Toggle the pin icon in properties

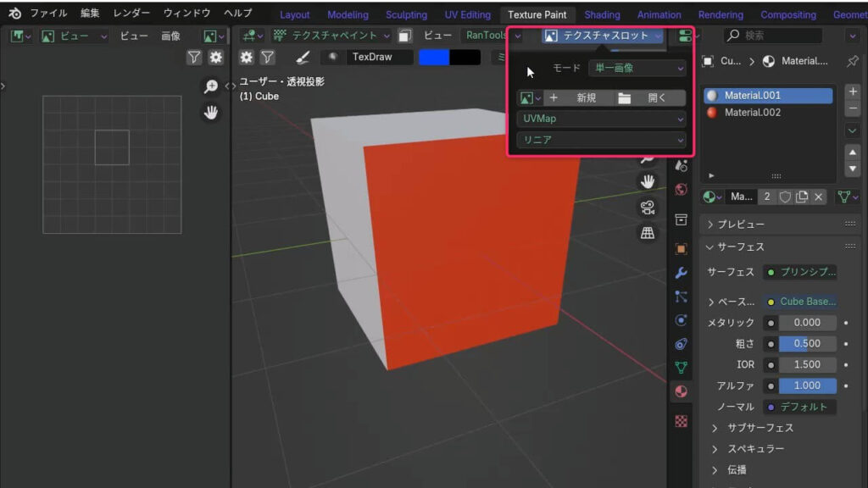click(853, 61)
